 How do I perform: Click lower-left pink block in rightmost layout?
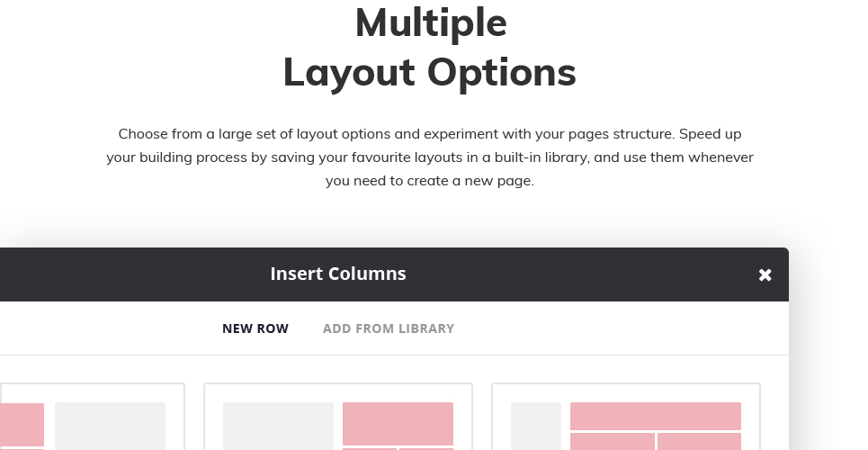[613, 441]
